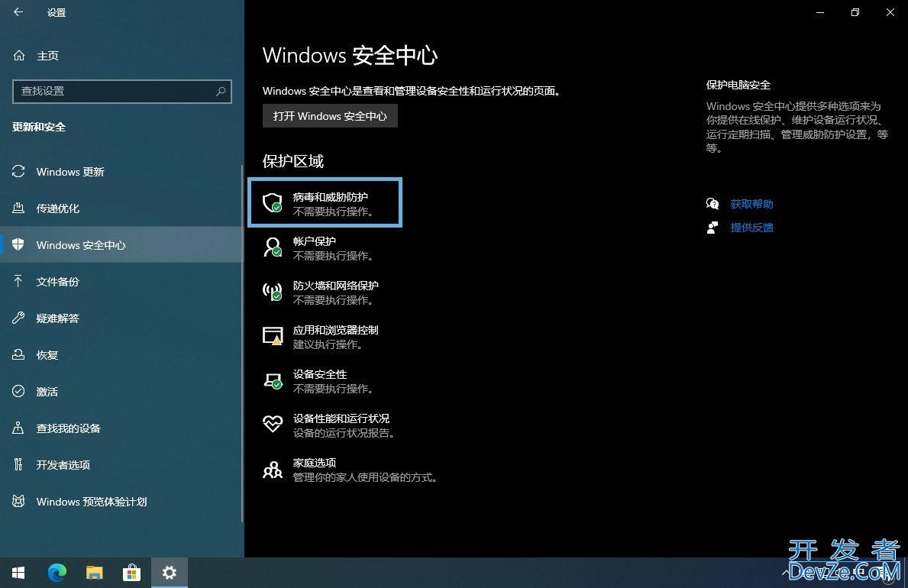Click the 查找我的设备 label
This screenshot has width=908, height=588.
[68, 428]
